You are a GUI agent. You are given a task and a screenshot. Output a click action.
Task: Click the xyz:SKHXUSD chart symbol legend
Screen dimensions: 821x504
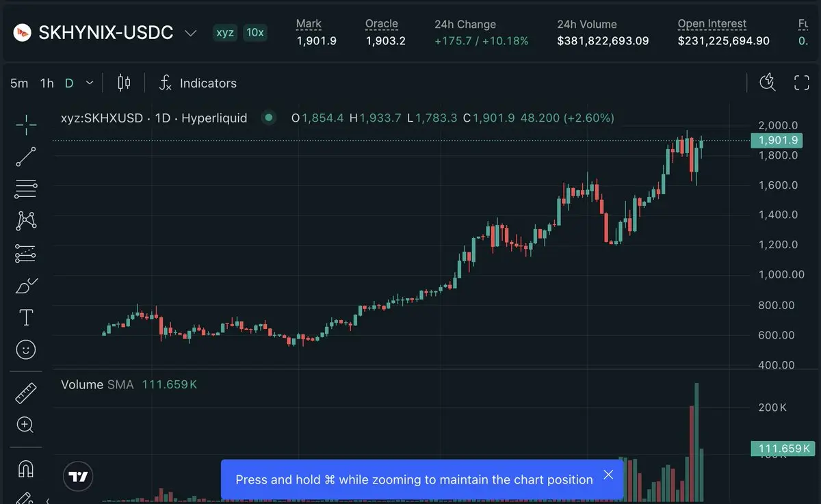[x=154, y=118]
